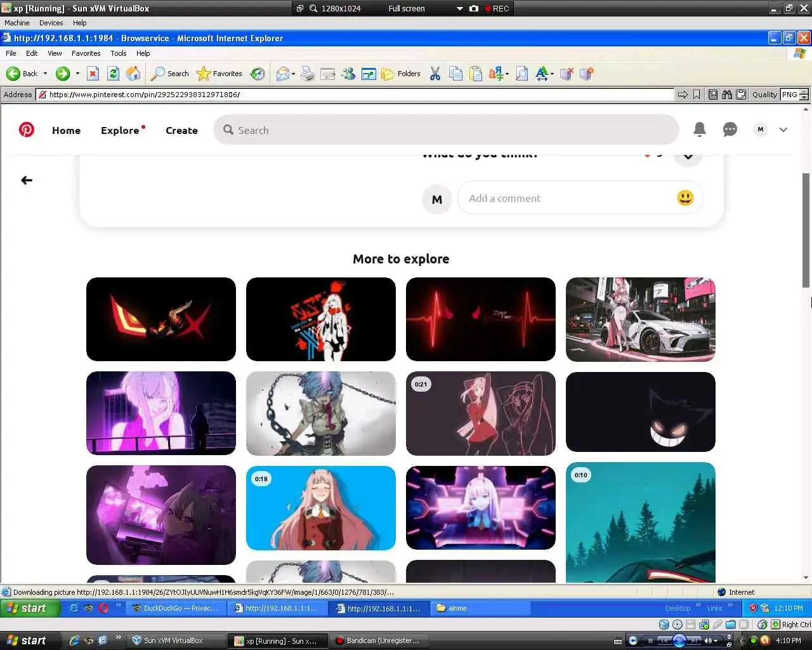Open the red heartbeat line pin
The width and height of the screenshot is (812, 650).
point(481,319)
